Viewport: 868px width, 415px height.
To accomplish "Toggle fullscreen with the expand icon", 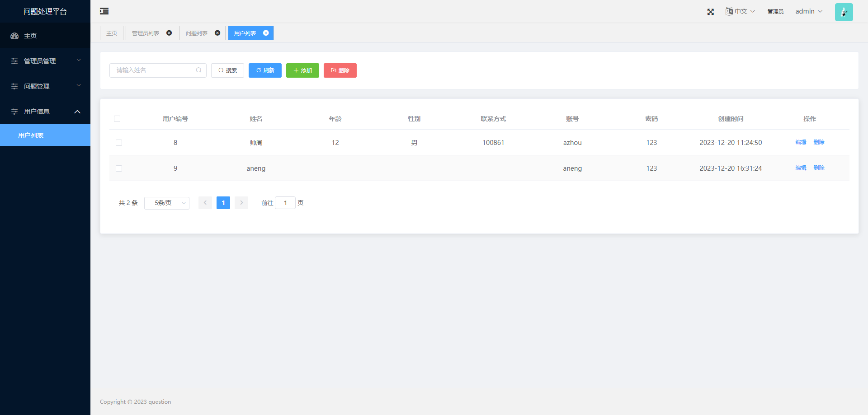I will (710, 12).
